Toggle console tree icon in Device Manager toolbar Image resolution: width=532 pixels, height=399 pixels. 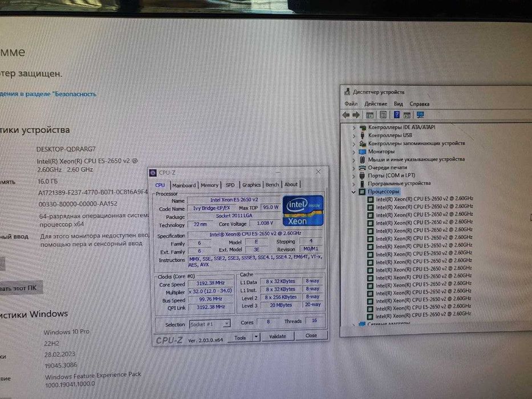pyautogui.click(x=370, y=115)
